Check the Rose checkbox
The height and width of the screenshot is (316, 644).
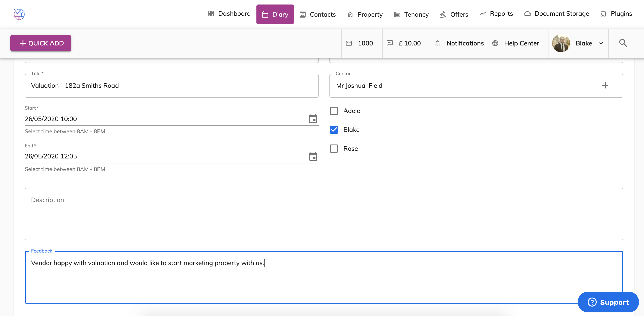pyautogui.click(x=334, y=149)
